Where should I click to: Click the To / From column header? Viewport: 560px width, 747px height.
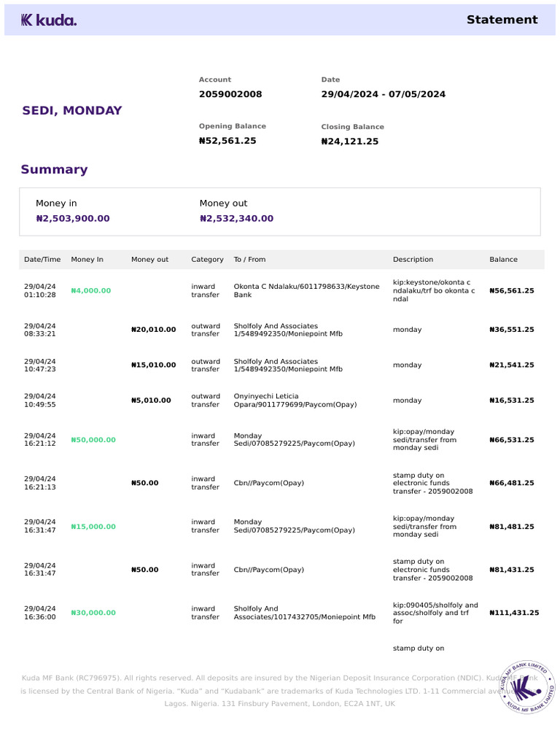pyautogui.click(x=249, y=260)
